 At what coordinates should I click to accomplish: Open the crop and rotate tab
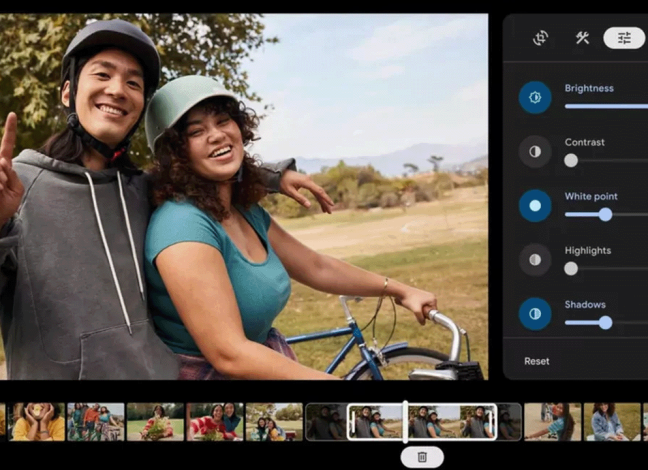point(541,38)
